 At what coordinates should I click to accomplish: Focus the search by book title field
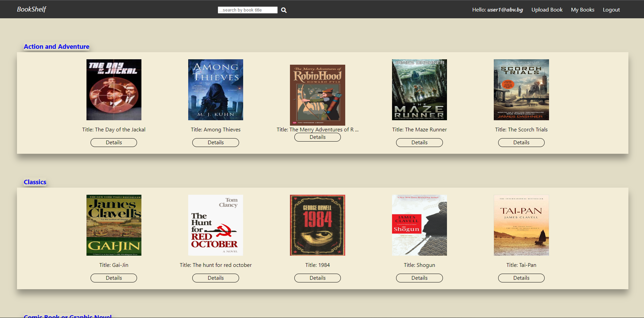coord(248,10)
